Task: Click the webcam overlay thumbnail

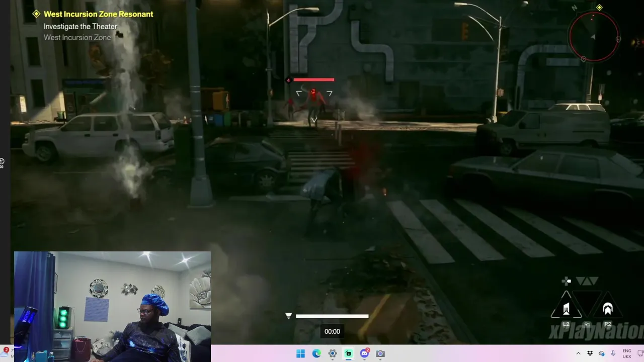Action: 112,307
